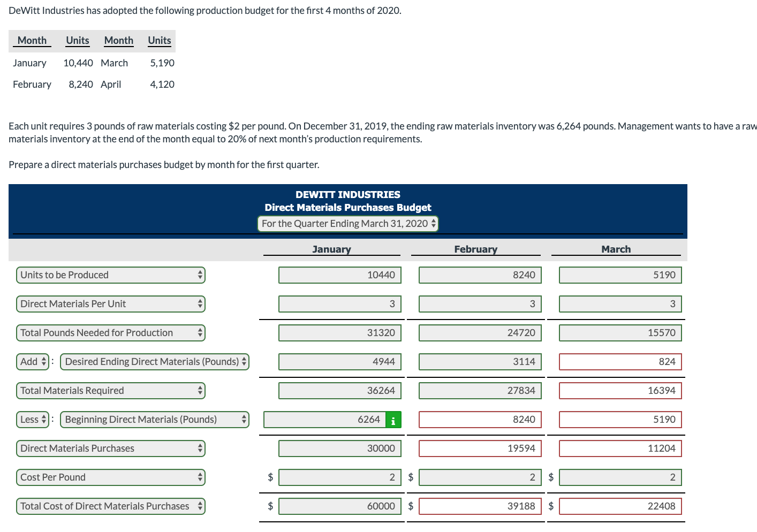
Task: Click the February ending materials field 3114
Action: point(480,362)
